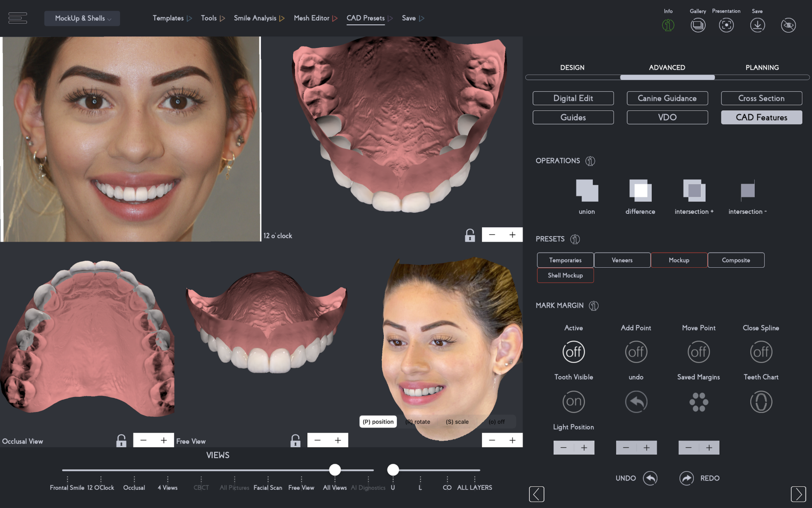
Task: Open the Gallery icon in top bar
Action: pyautogui.click(x=698, y=25)
